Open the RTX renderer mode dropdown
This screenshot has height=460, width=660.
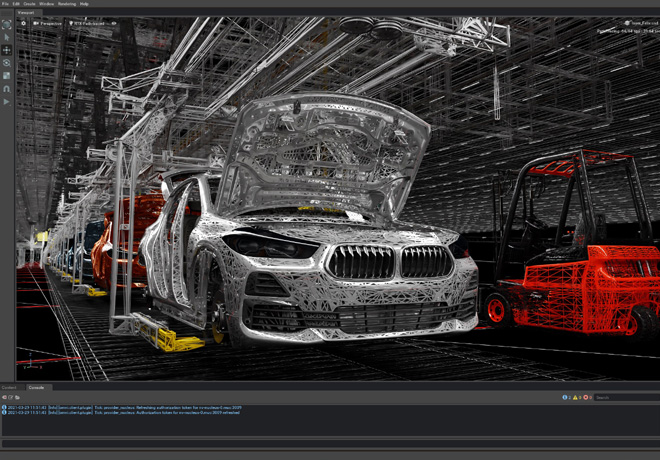[88, 23]
